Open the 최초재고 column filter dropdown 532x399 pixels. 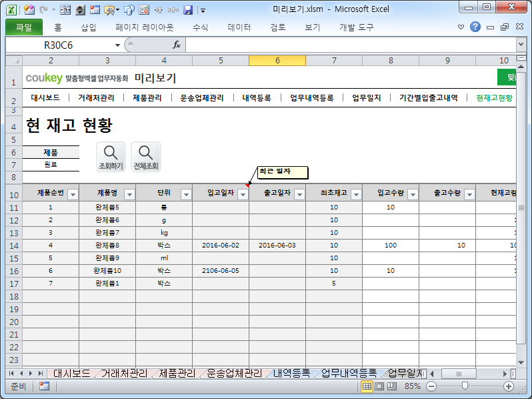click(356, 195)
